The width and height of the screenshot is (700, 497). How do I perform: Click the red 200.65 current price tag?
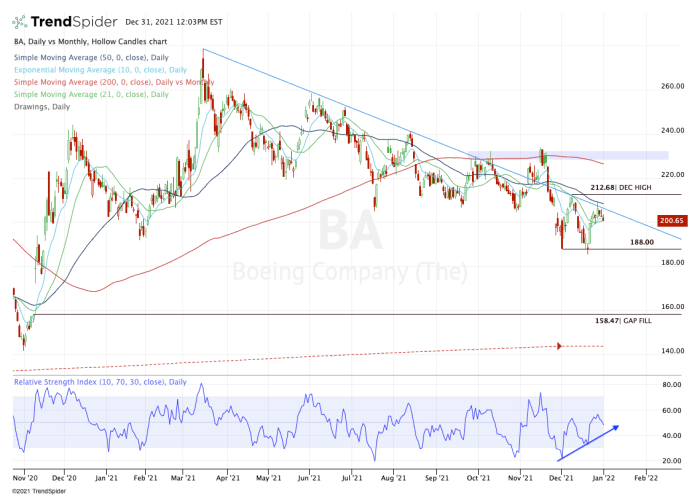671,221
